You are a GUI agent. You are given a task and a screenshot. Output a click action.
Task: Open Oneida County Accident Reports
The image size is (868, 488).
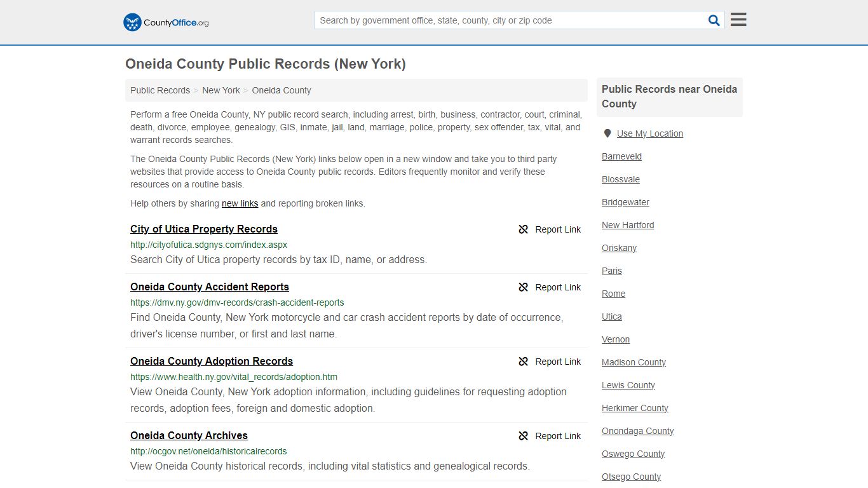210,287
